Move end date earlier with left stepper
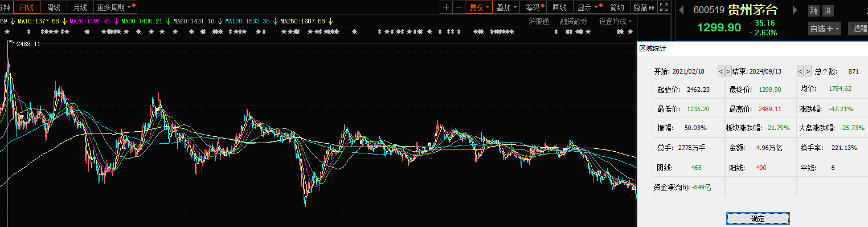868x227 pixels. 800,71
